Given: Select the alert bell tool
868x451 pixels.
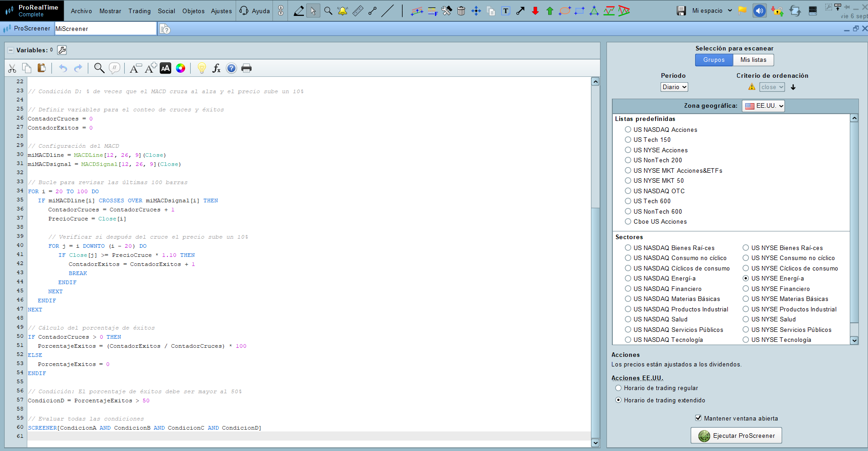Looking at the screenshot, I should [x=343, y=11].
